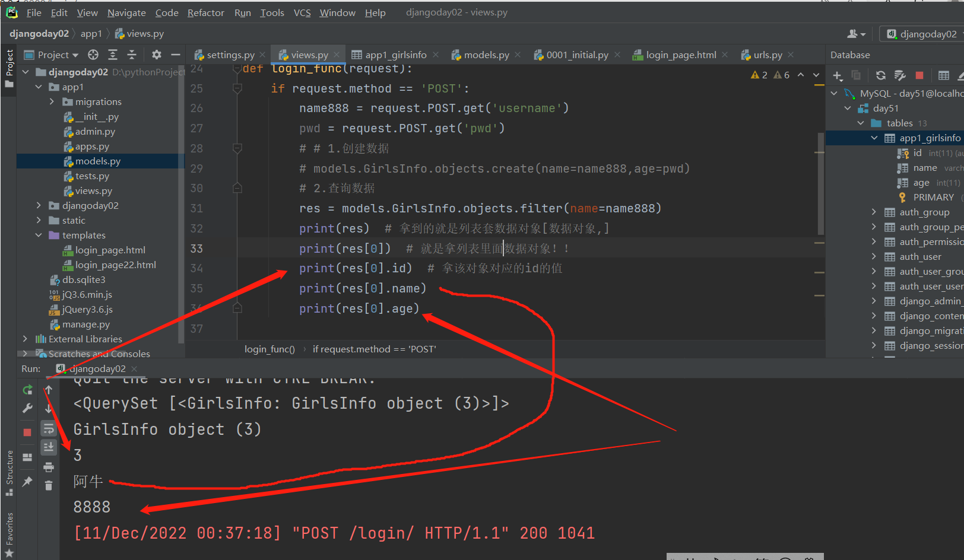Viewport: 964px width, 560px height.
Task: Restore layout in the Run panel
Action: coord(27,457)
